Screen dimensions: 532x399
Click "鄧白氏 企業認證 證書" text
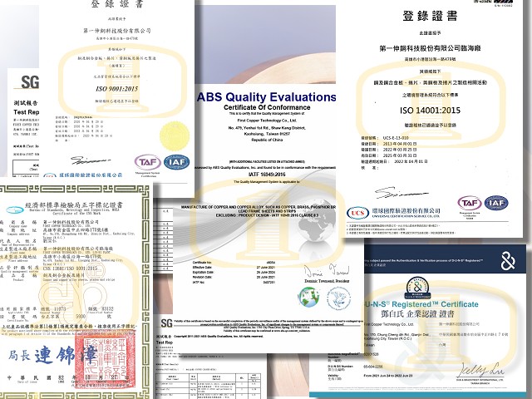coord(417,314)
